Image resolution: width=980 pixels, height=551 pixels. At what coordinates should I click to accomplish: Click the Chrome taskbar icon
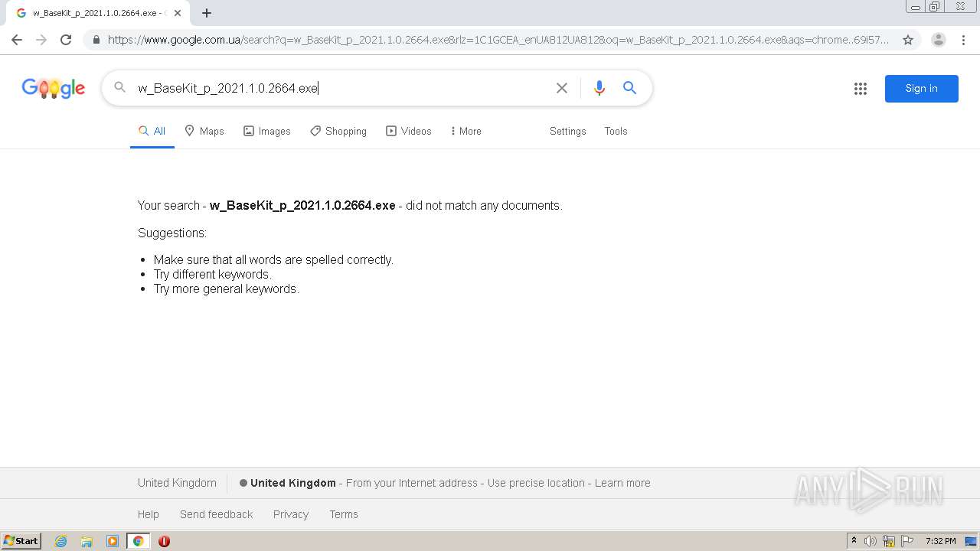click(x=138, y=541)
